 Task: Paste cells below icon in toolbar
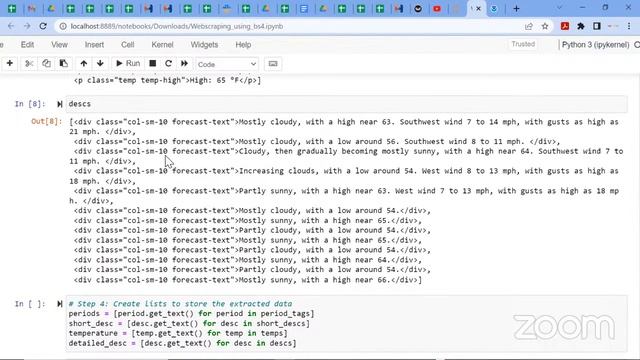pyautogui.click(x=64, y=64)
